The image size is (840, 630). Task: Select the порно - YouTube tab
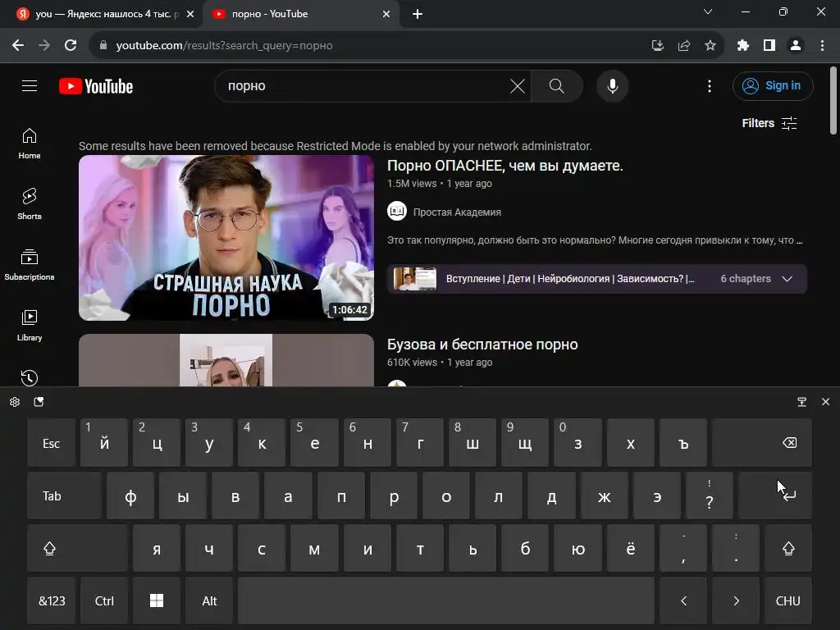300,14
